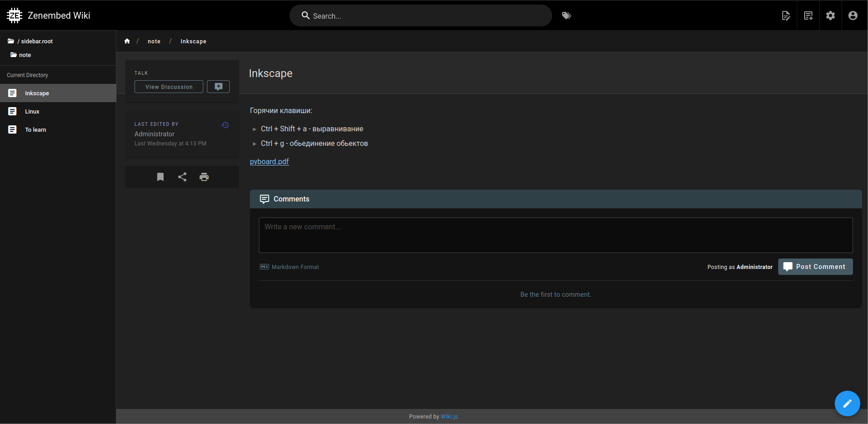Image resolution: width=868 pixels, height=424 pixels.
Task: Click 'Be the first to comment.' text
Action: (x=556, y=295)
